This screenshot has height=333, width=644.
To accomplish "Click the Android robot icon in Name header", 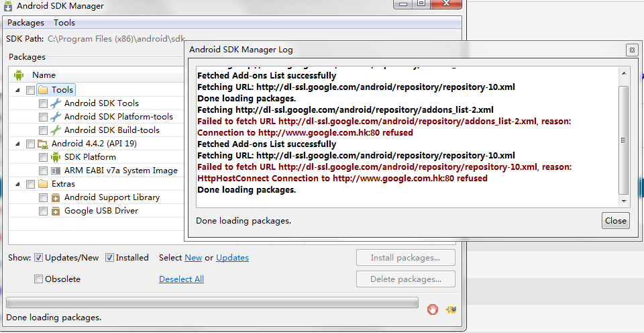I will click(x=19, y=75).
